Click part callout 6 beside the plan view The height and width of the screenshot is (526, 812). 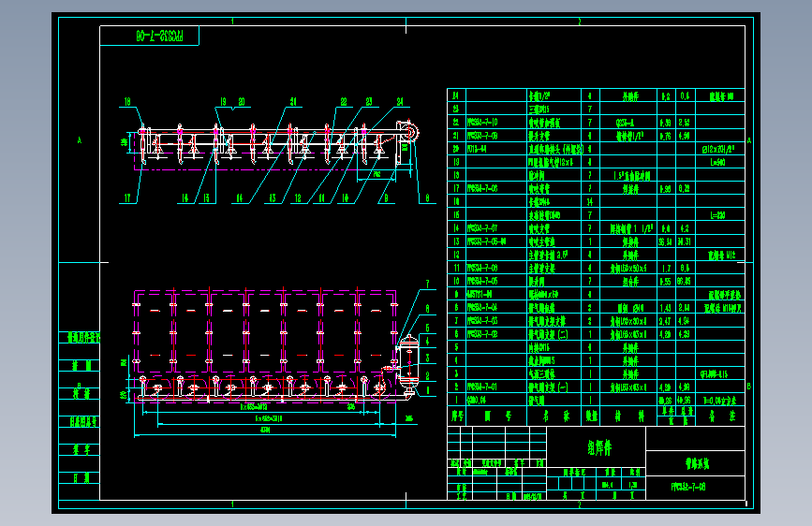coord(427,309)
